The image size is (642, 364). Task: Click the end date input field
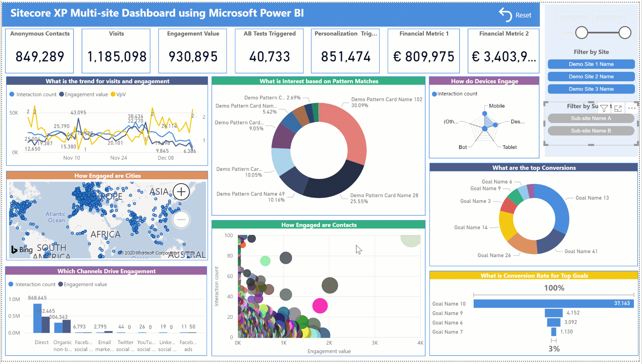[x=609, y=17]
